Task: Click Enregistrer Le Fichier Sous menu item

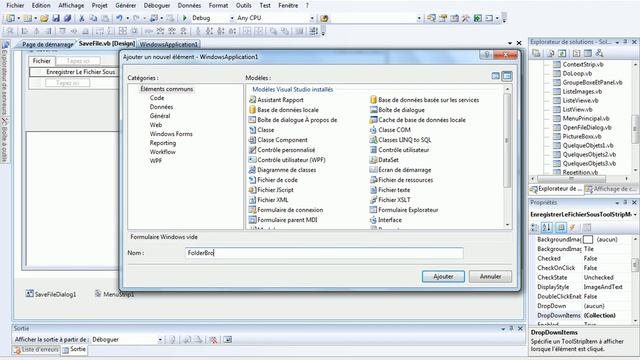Action: pos(80,72)
